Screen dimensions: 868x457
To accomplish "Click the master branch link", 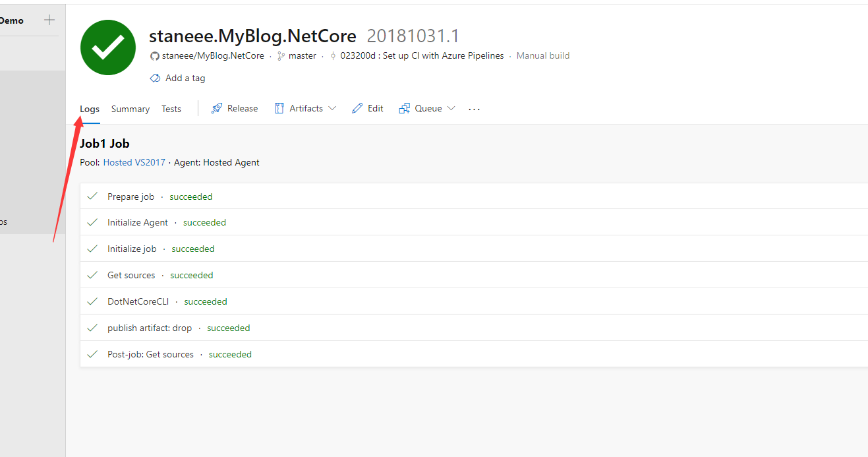I will pos(303,56).
